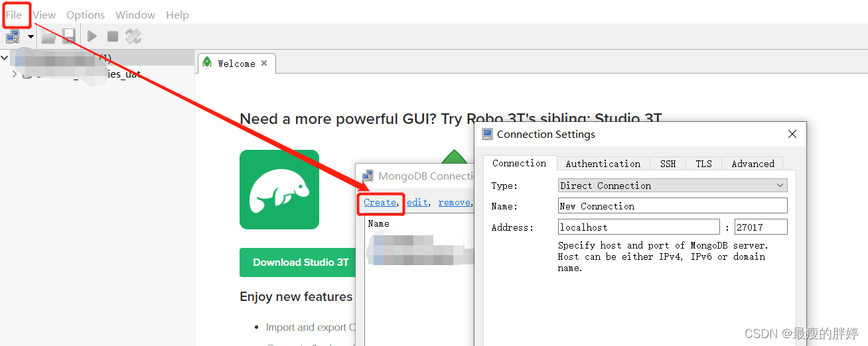Click the Name field with New Connection
The height and width of the screenshot is (346, 868).
coord(673,206)
